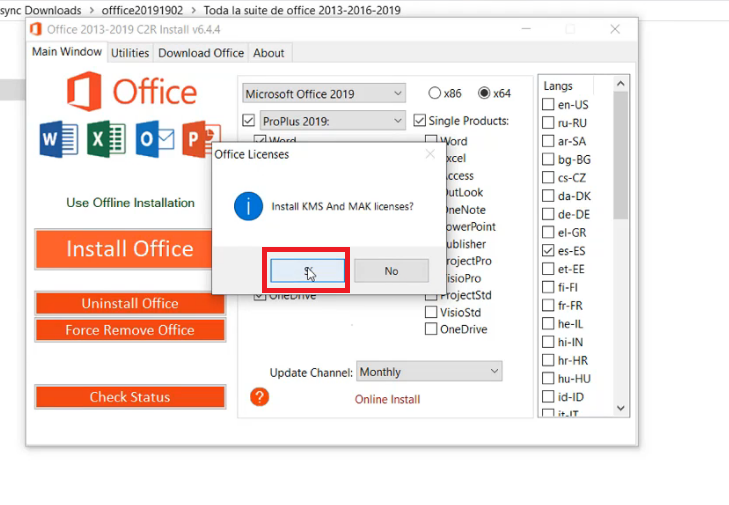Screen dimensions: 729x505
Task: Click the Uninstall Office button
Action: pos(130,303)
